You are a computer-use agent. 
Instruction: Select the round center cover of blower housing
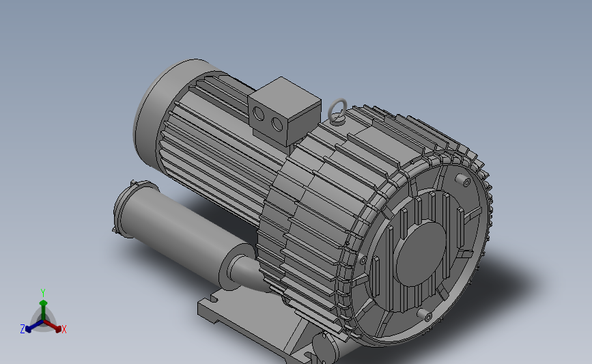click(x=421, y=254)
